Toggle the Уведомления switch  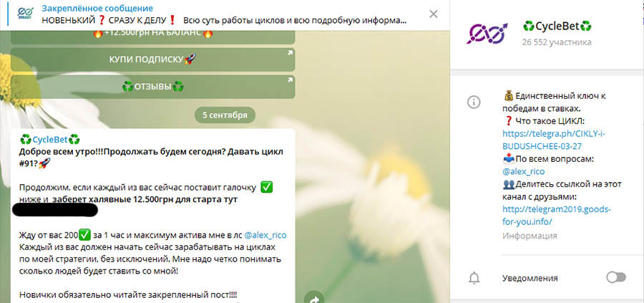tap(616, 277)
